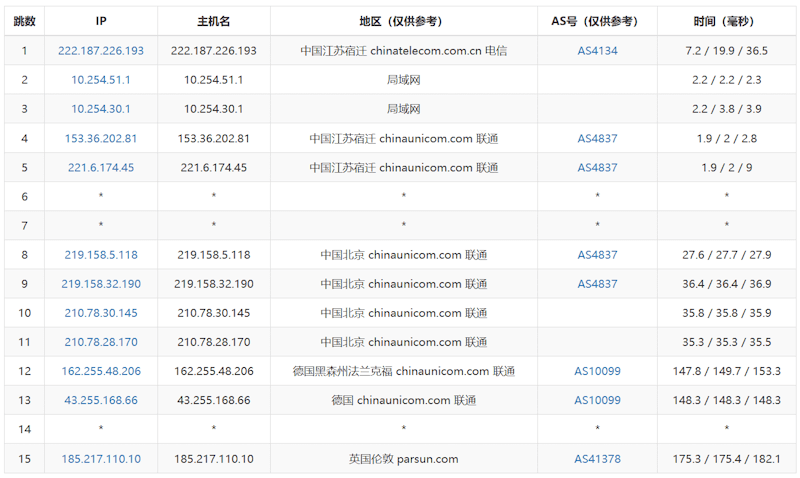Click time cell 27.6 / 27.7 / 27.9
The height and width of the screenshot is (478, 800).
click(x=727, y=255)
